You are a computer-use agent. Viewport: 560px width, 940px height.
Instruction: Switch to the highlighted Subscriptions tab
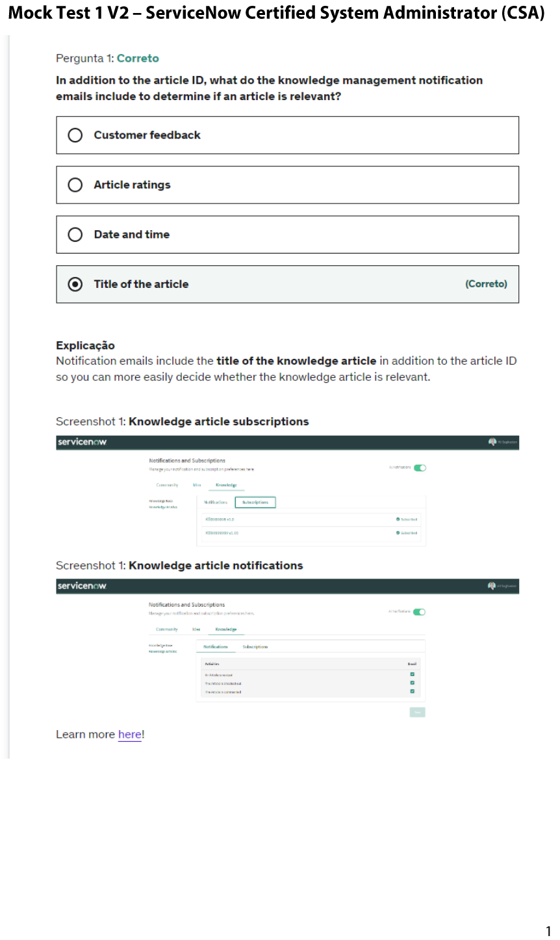[255, 503]
